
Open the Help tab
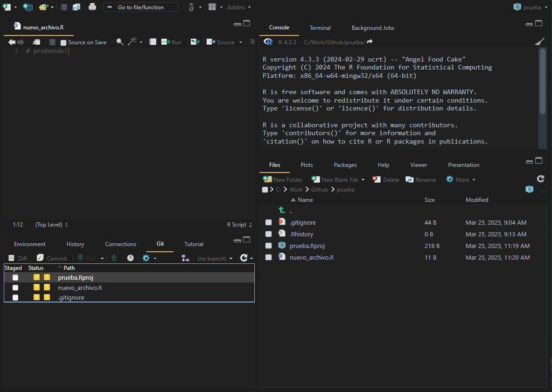point(384,165)
